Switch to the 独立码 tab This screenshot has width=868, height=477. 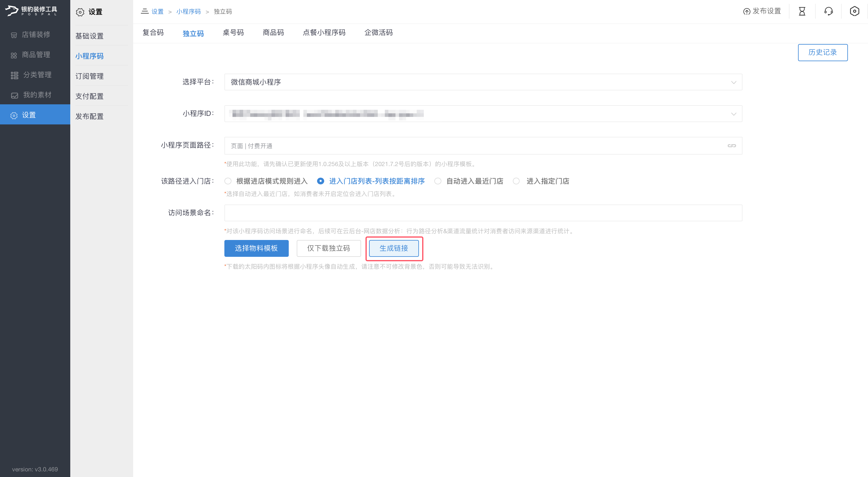(x=193, y=34)
